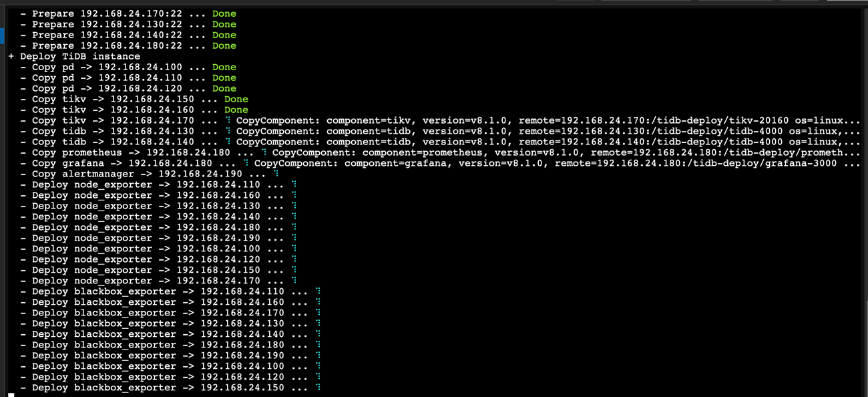The width and height of the screenshot is (868, 397).
Task: Click Done status for Copy tikv 192.168.24.160
Action: (236, 110)
